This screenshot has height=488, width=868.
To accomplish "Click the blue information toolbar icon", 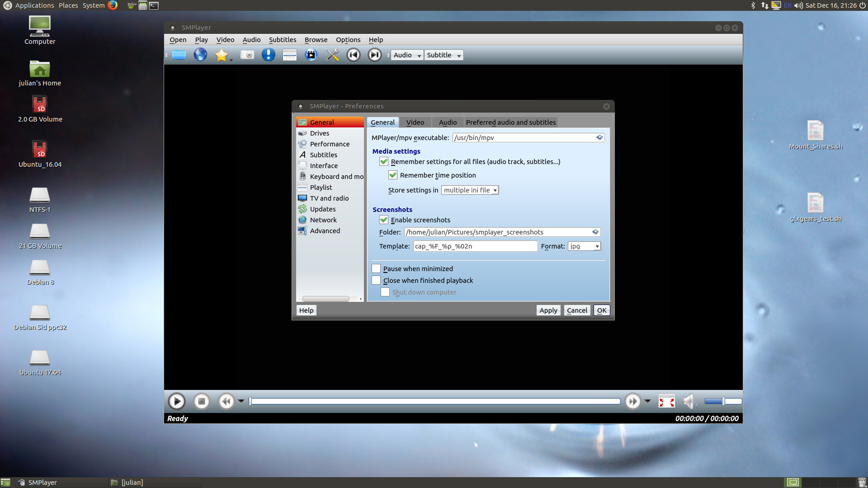I will click(x=269, y=55).
